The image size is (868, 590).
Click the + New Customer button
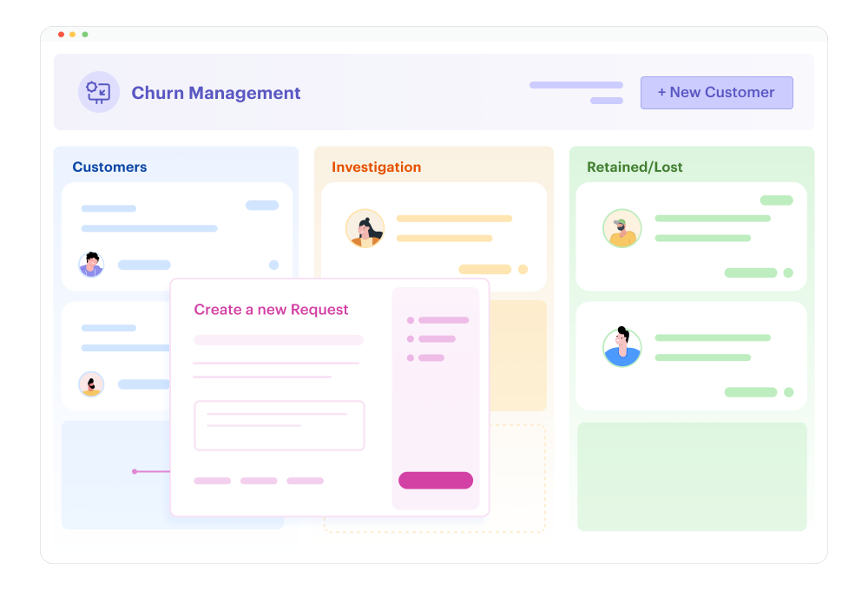pyautogui.click(x=716, y=93)
